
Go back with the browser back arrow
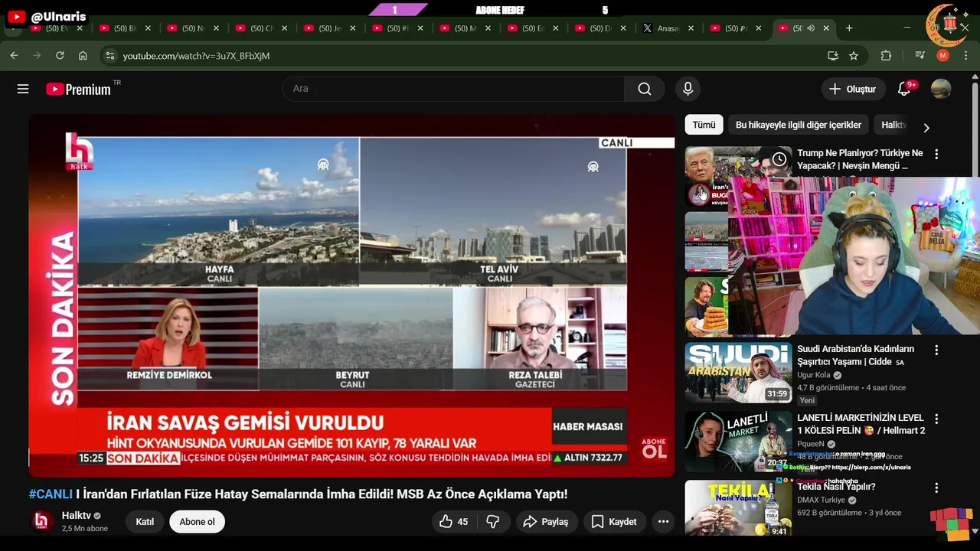pos(14,56)
